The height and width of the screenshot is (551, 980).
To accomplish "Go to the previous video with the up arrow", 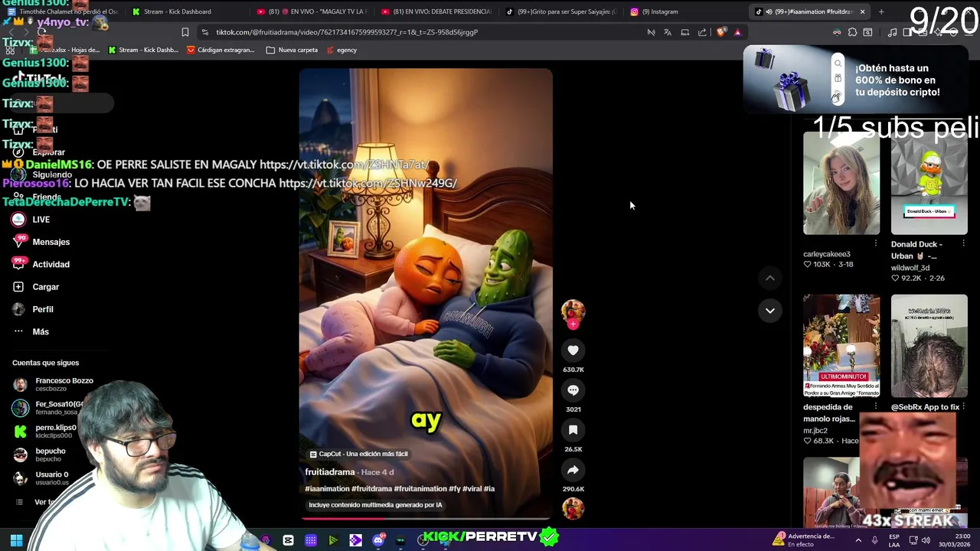I will (770, 279).
